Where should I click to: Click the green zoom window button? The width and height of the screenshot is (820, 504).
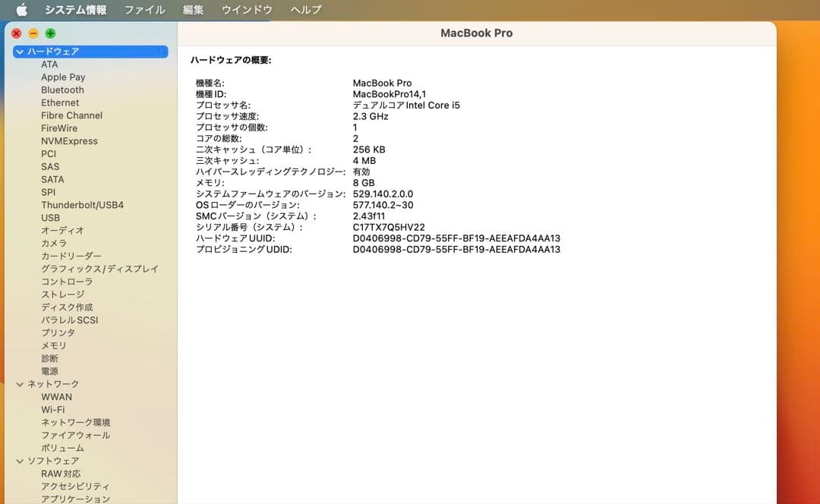pos(50,33)
